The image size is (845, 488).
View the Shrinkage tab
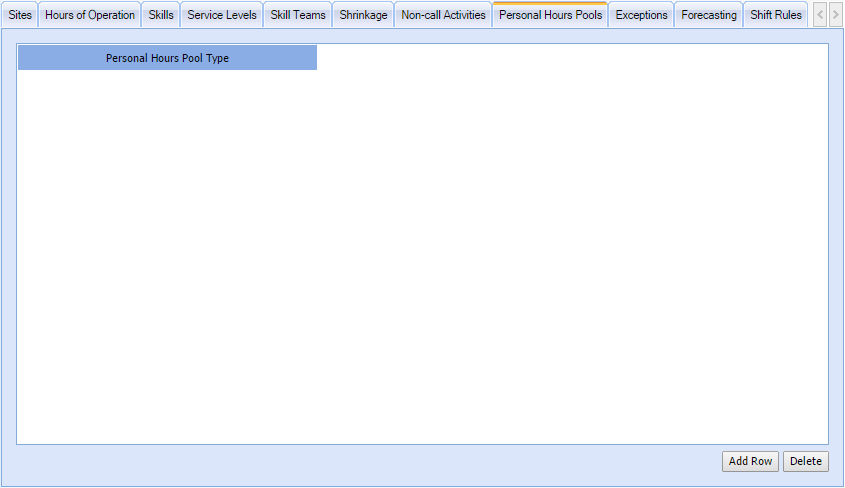point(363,15)
